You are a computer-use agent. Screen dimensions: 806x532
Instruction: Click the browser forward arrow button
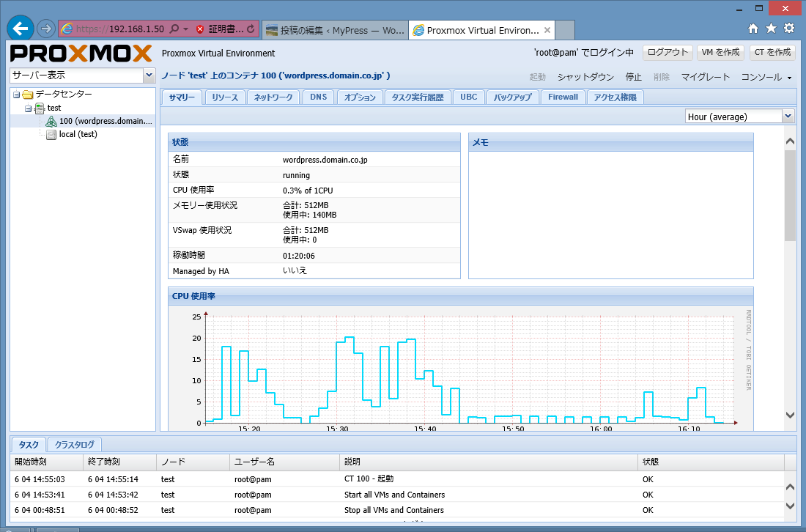pos(45,29)
